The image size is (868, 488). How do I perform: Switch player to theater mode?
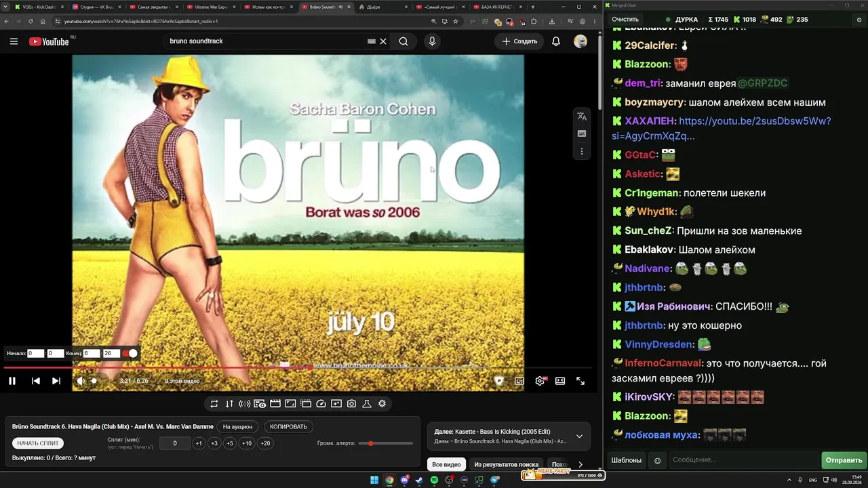pyautogui.click(x=560, y=381)
